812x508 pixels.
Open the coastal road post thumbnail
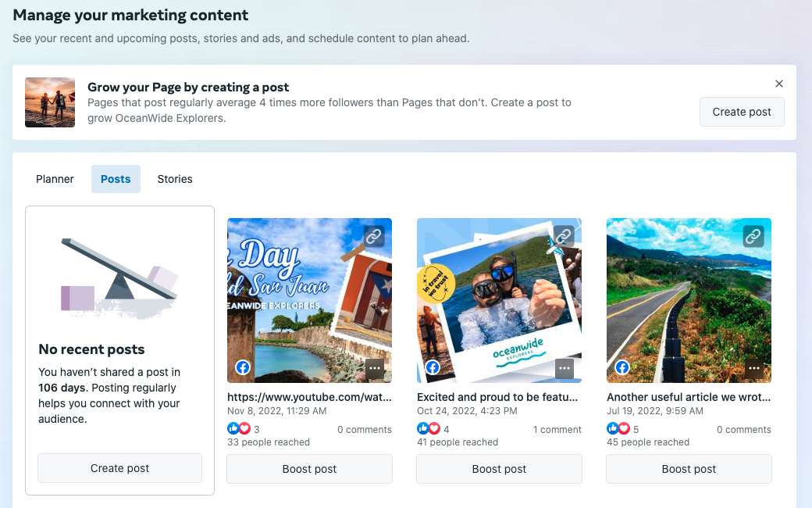689,300
